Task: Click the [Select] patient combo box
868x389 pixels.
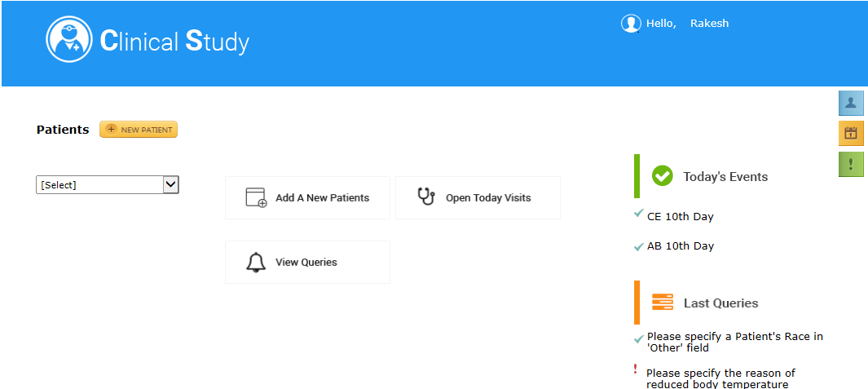Action: [108, 185]
